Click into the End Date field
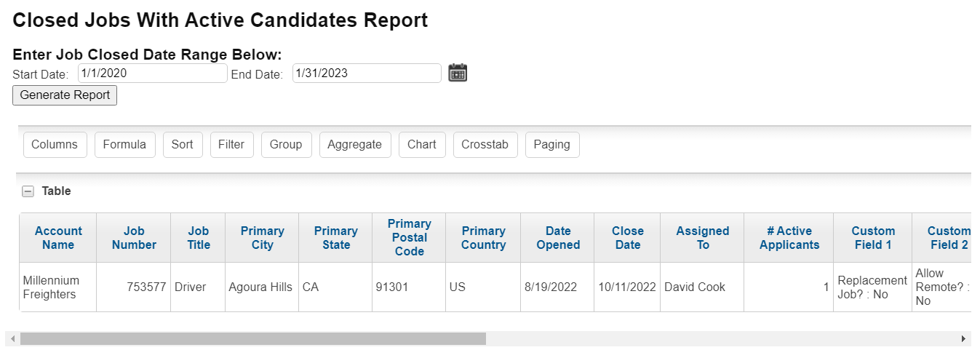 (367, 73)
